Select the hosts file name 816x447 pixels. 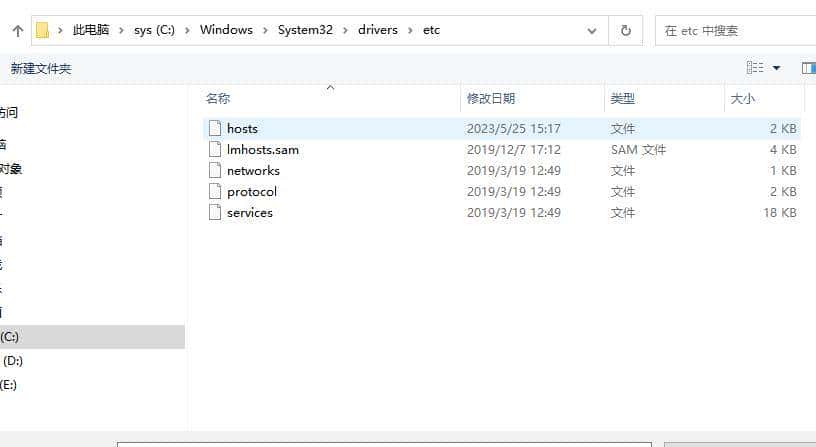(x=243, y=129)
